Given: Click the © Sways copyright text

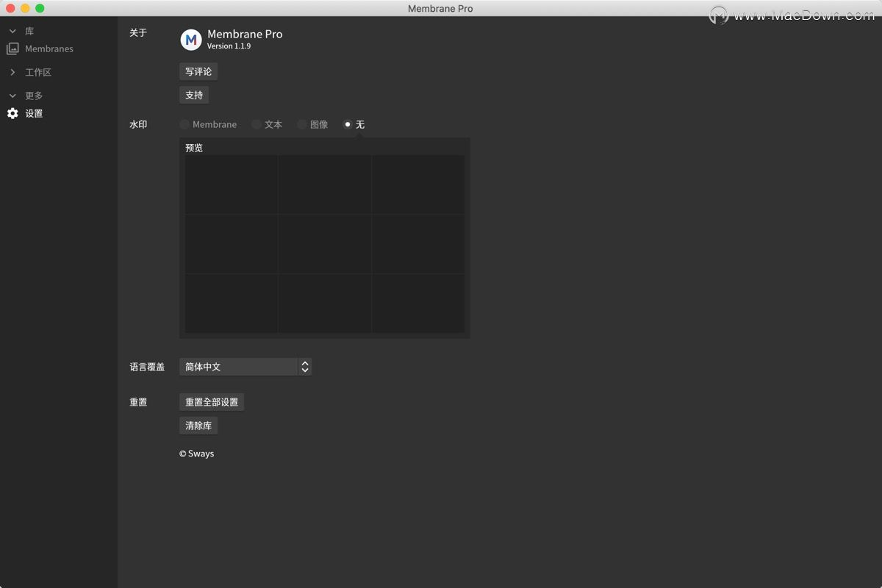Looking at the screenshot, I should (x=196, y=453).
